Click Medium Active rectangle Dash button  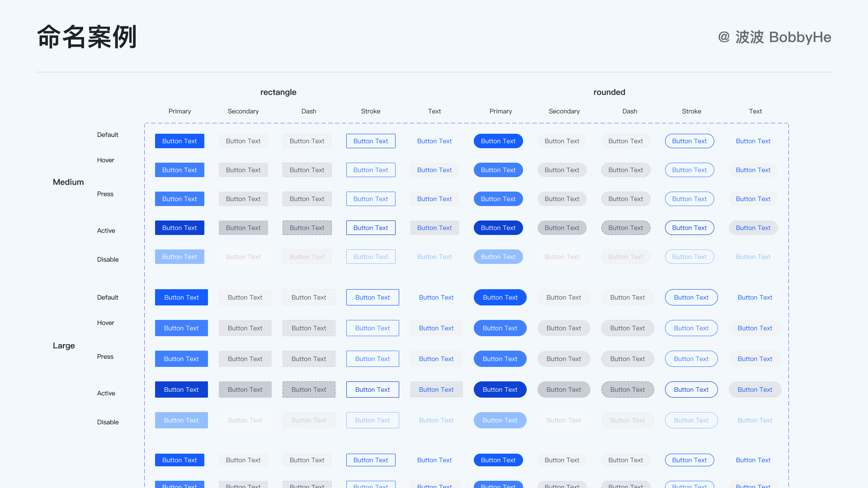(307, 228)
